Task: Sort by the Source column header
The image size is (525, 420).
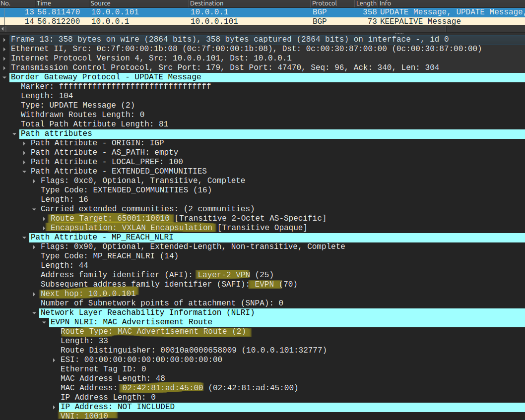Action: [138, 3]
